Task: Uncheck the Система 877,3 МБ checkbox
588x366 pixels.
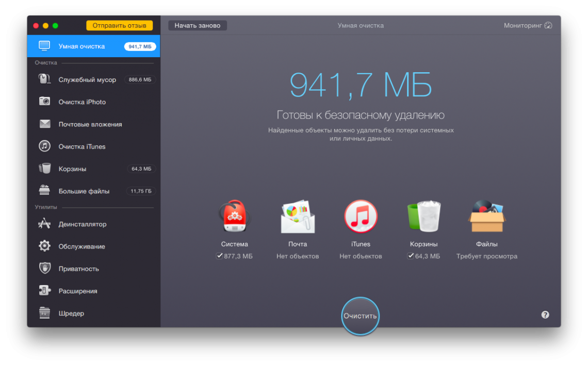Action: click(x=220, y=255)
